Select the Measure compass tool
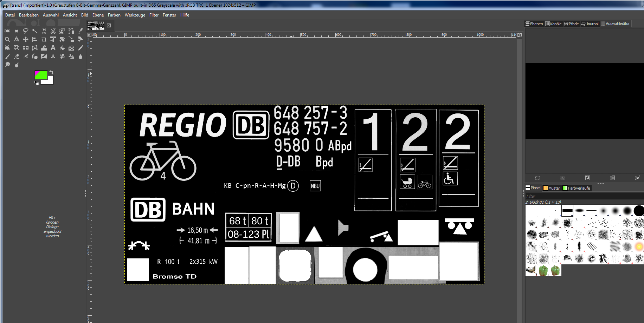 coord(16,39)
